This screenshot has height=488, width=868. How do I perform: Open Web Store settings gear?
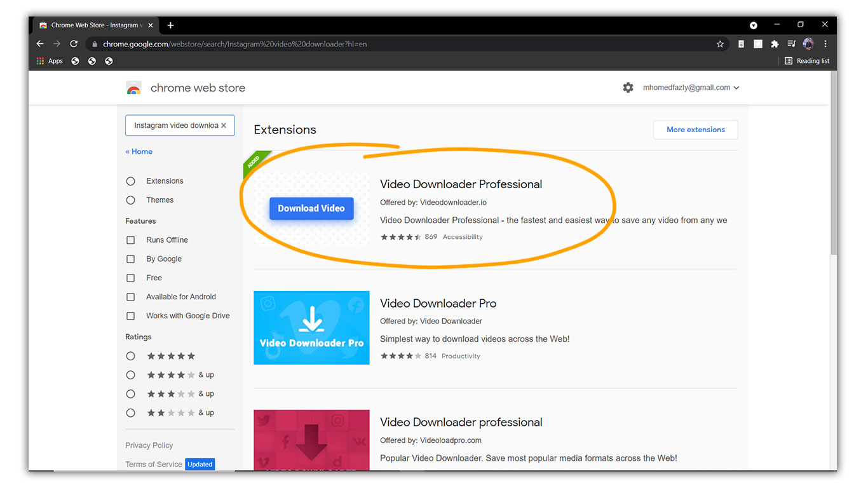[x=628, y=88]
